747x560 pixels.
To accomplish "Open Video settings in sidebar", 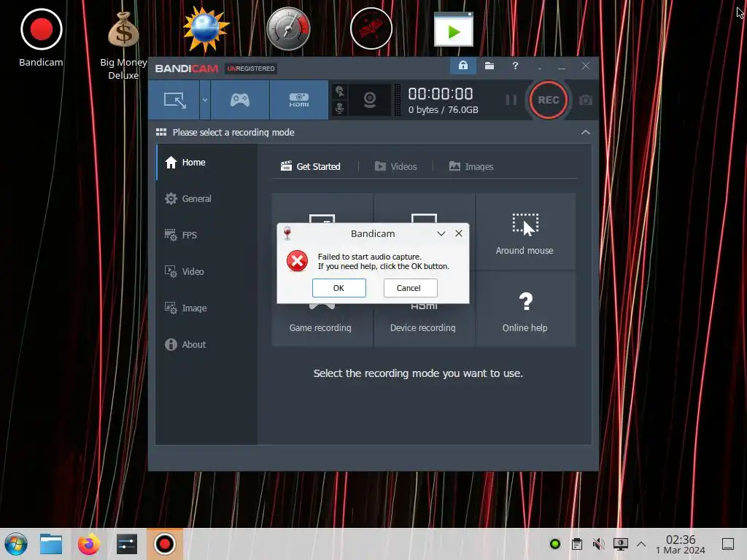I will (x=206, y=271).
